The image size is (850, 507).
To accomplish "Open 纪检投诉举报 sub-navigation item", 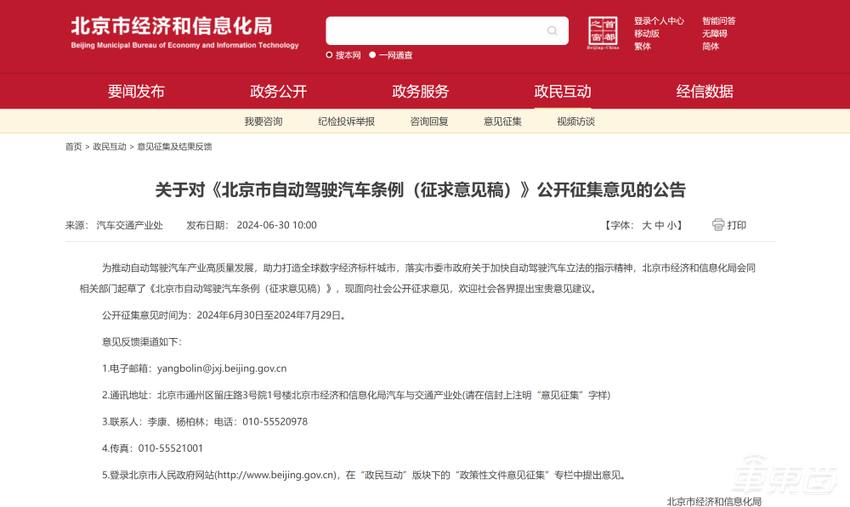I will (346, 121).
